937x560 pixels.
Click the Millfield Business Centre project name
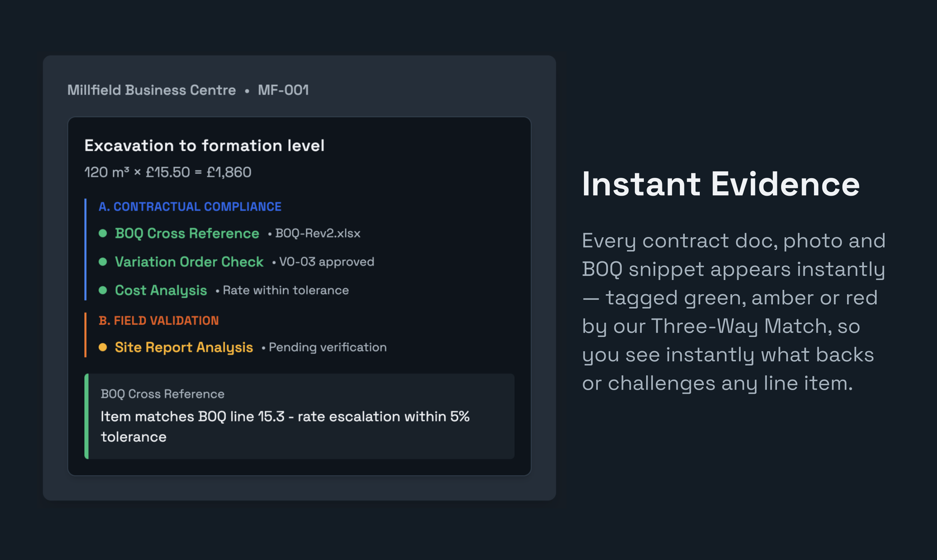pyautogui.click(x=152, y=90)
